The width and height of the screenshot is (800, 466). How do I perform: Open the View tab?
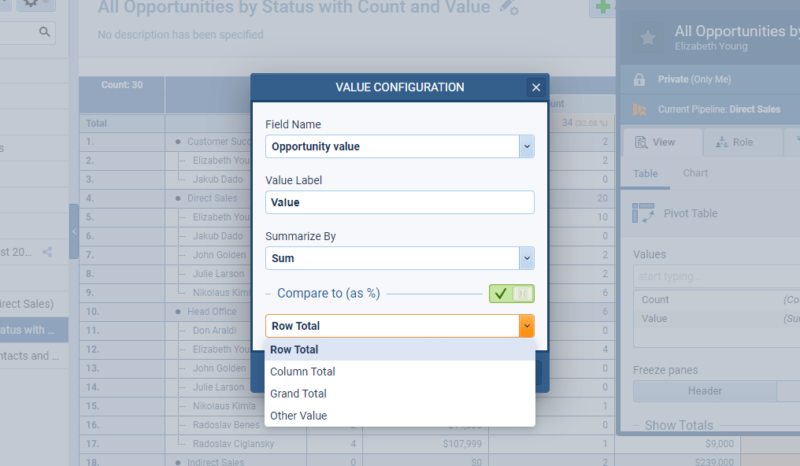[662, 142]
